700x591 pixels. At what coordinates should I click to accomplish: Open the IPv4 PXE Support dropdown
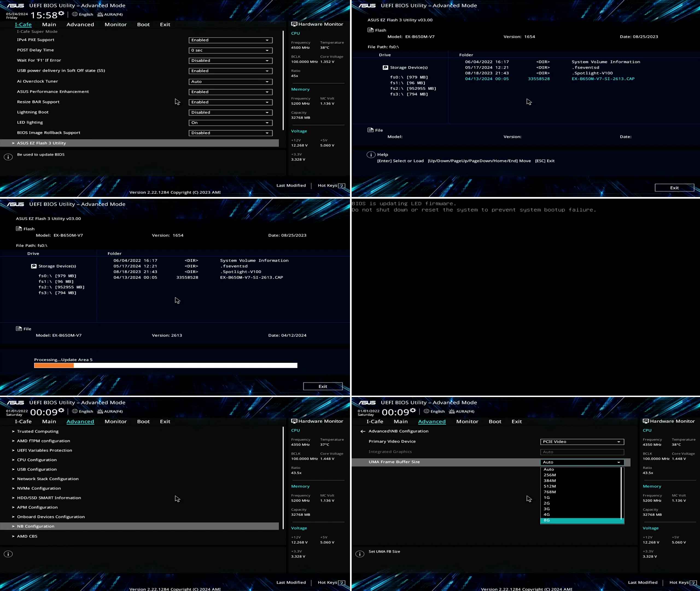[230, 40]
